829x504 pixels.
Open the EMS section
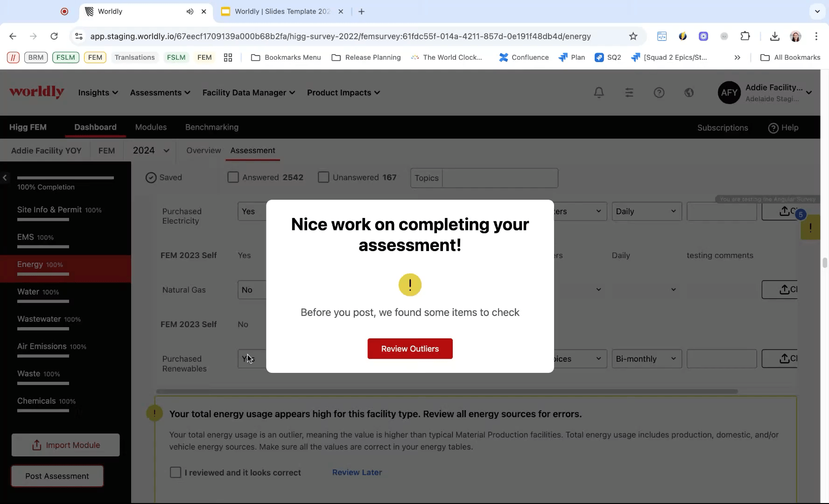click(65, 241)
